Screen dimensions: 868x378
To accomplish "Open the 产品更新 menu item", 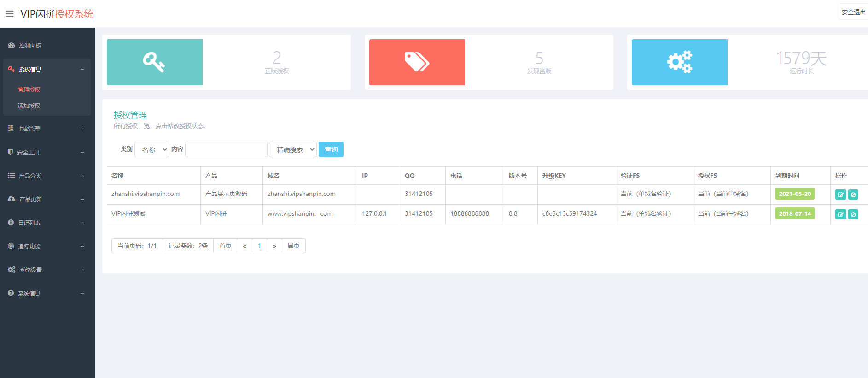I will coord(47,199).
